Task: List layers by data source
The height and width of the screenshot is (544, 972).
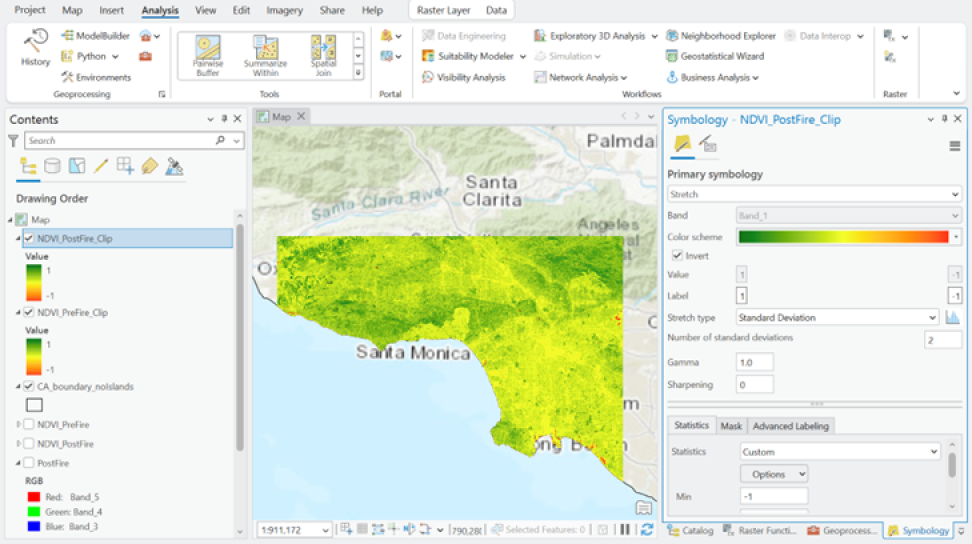Action: click(53, 166)
